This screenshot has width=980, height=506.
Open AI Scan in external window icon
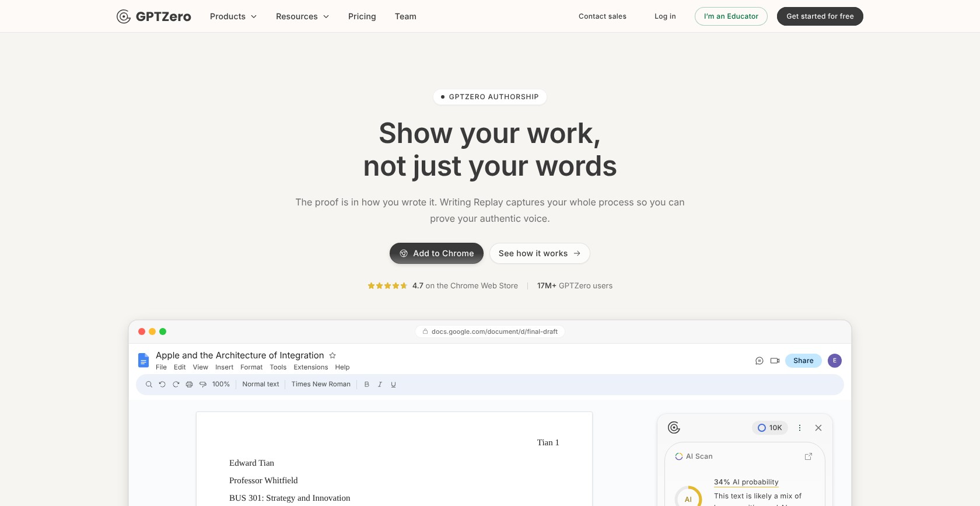click(x=808, y=456)
